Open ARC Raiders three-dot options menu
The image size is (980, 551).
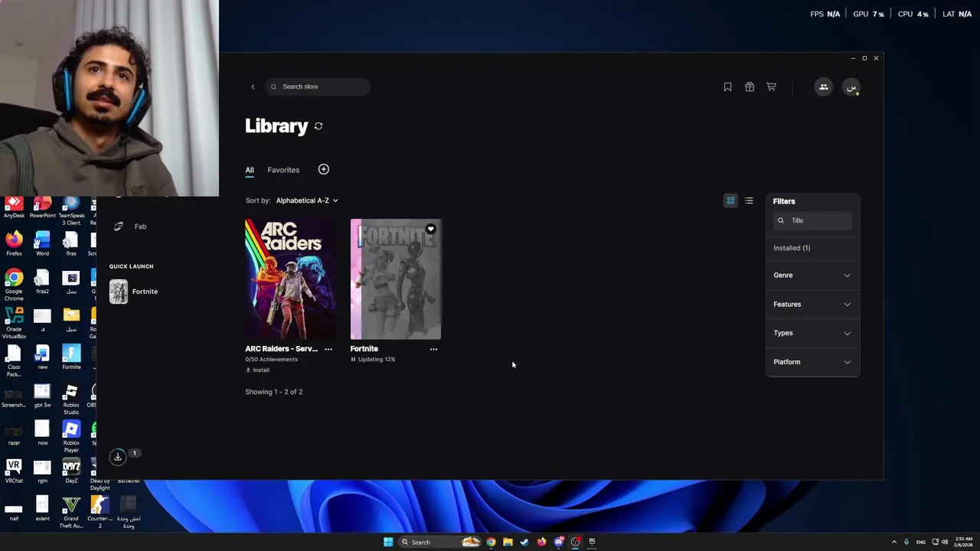coord(328,349)
